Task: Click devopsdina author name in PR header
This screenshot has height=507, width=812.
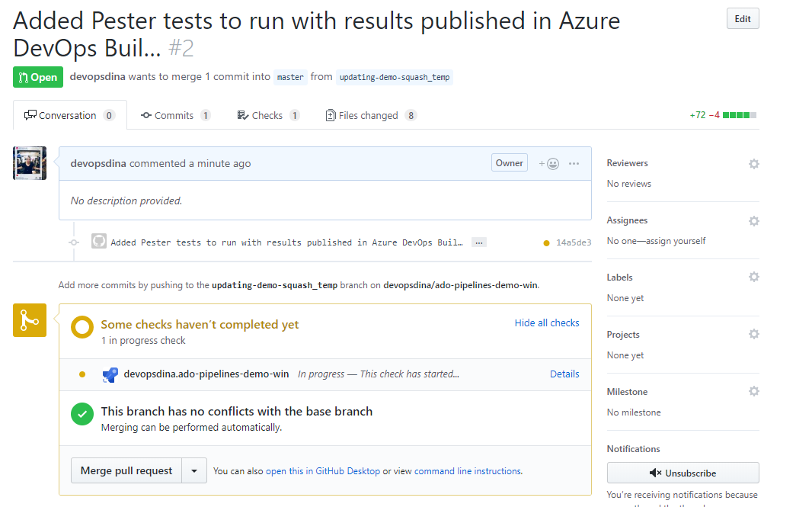Action: click(x=98, y=77)
